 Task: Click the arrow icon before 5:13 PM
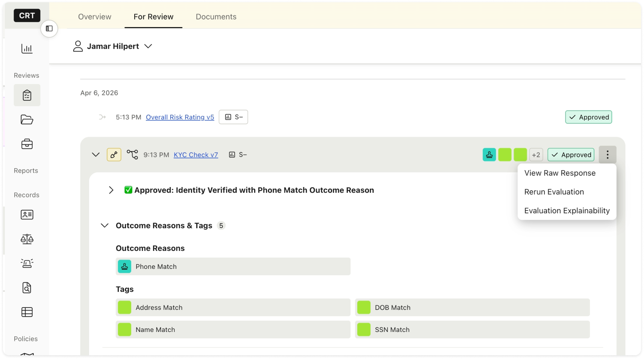(x=102, y=117)
